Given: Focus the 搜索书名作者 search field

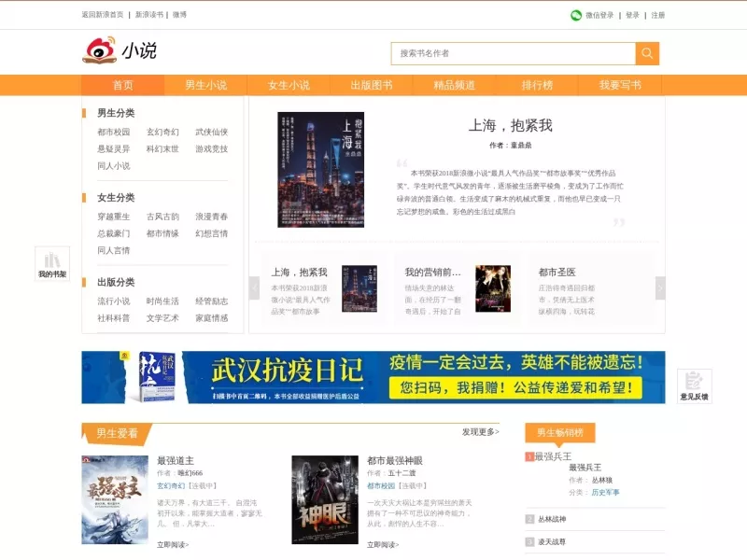Looking at the screenshot, I should tap(513, 53).
